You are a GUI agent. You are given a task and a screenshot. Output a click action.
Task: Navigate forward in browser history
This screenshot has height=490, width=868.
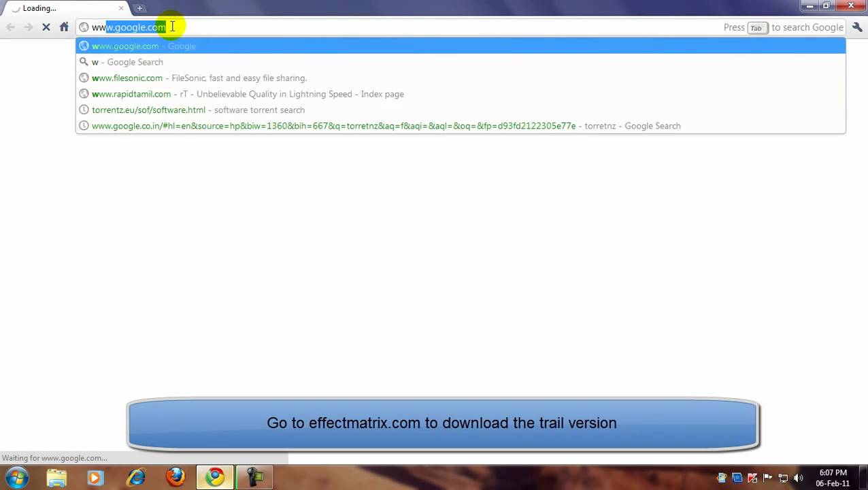coord(28,27)
